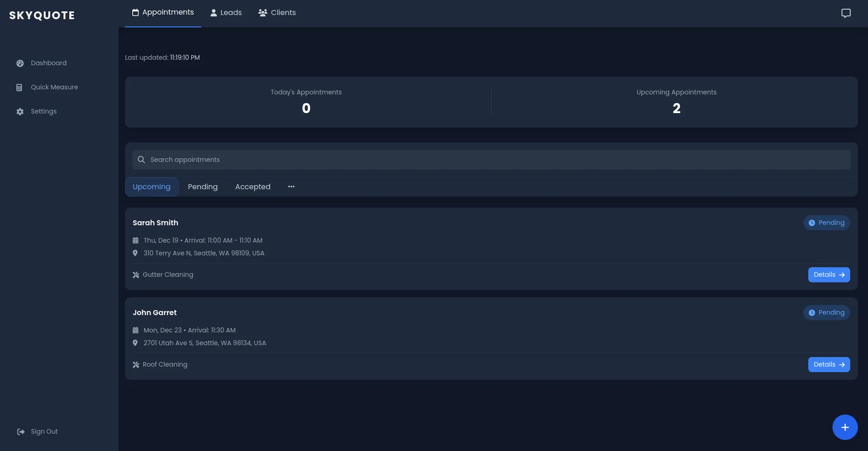Image resolution: width=868 pixels, height=451 pixels.
Task: Click the Appointments calendar tab icon
Action: pos(135,13)
